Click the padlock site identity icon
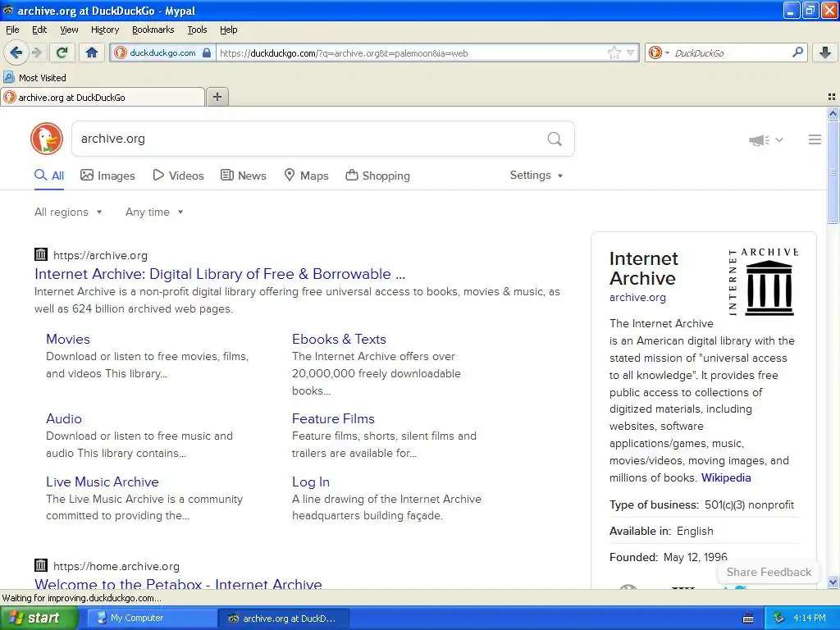 point(207,53)
